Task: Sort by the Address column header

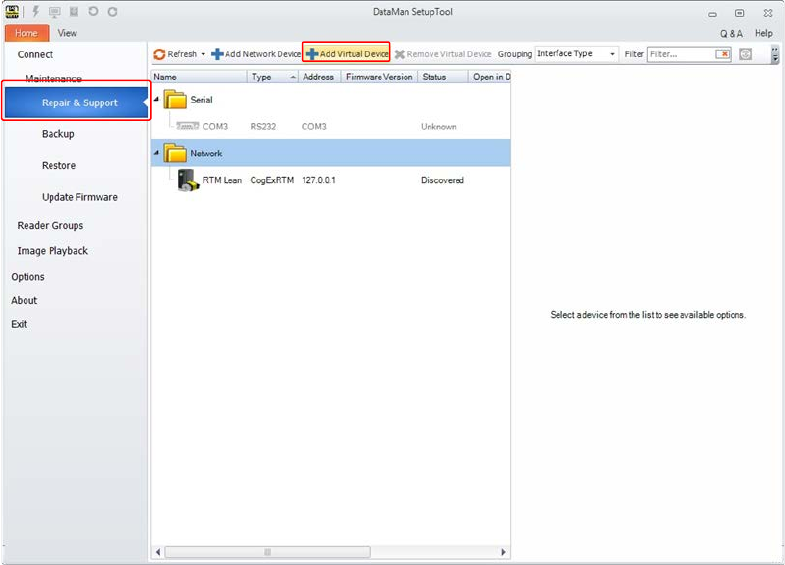Action: pos(319,77)
